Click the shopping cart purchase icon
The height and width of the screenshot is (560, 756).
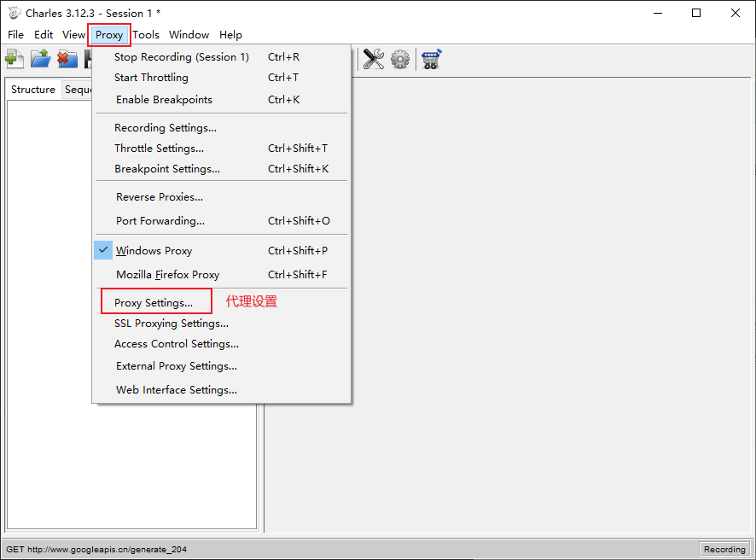point(431,59)
